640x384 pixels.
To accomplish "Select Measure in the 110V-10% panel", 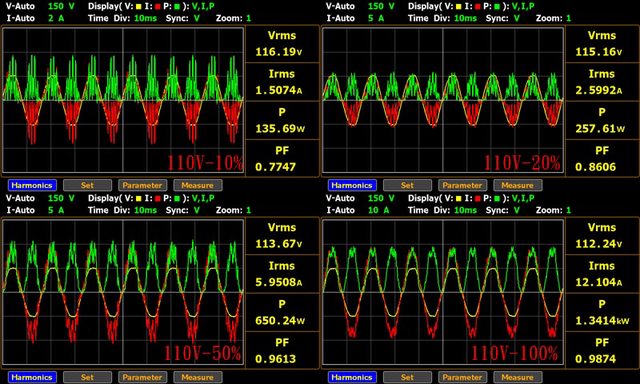I will click(x=198, y=185).
